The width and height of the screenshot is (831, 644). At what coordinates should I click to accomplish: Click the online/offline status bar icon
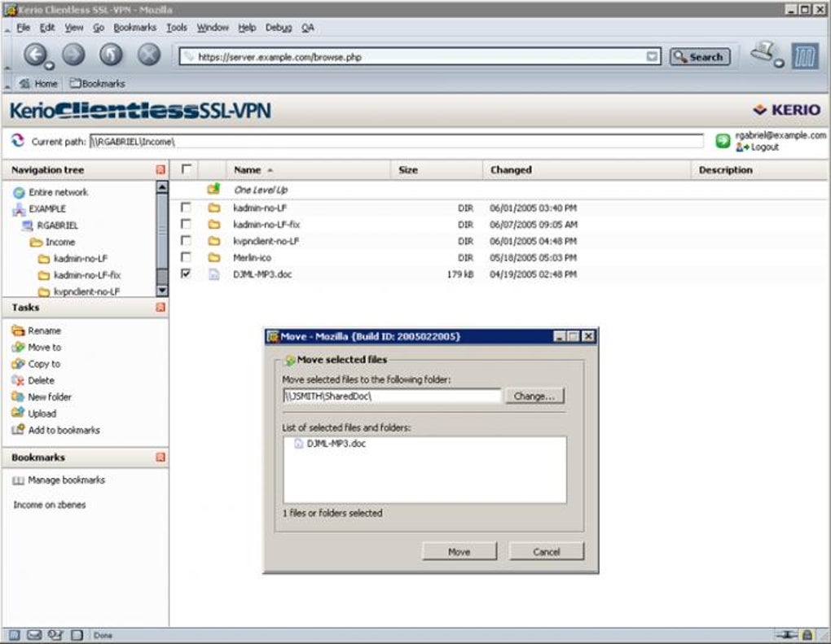[787, 634]
